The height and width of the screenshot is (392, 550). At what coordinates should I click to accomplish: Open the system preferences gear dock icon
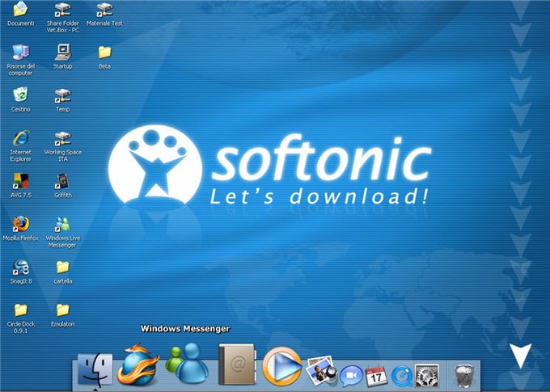pos(427,376)
